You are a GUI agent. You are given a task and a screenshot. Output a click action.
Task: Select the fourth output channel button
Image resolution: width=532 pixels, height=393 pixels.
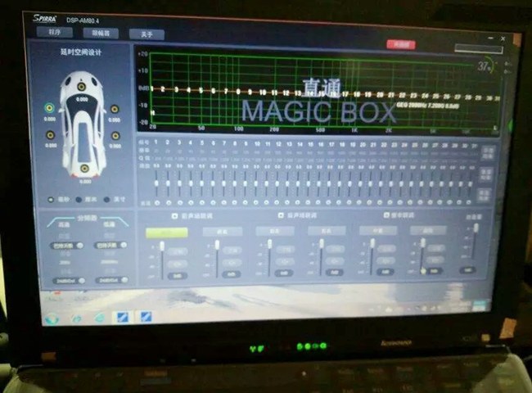[x=327, y=231]
